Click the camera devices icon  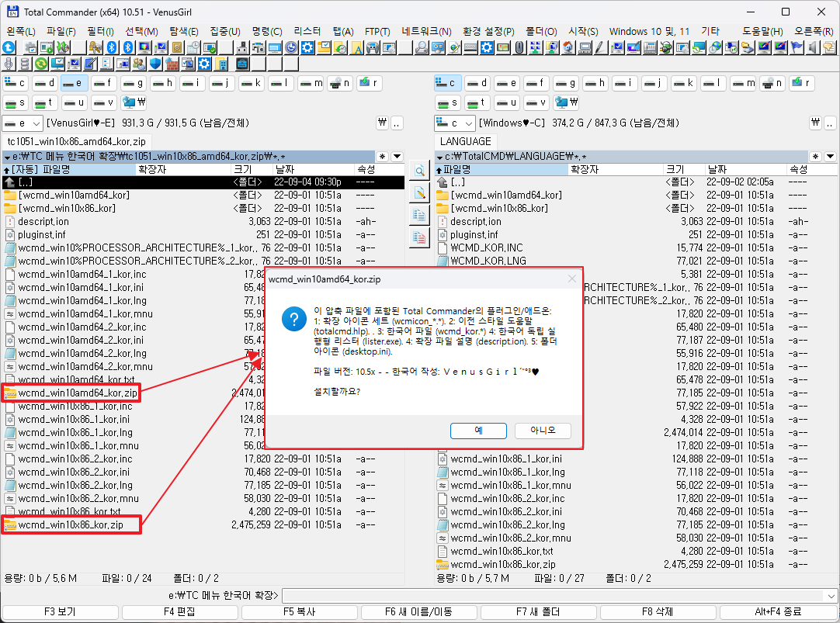tap(259, 47)
